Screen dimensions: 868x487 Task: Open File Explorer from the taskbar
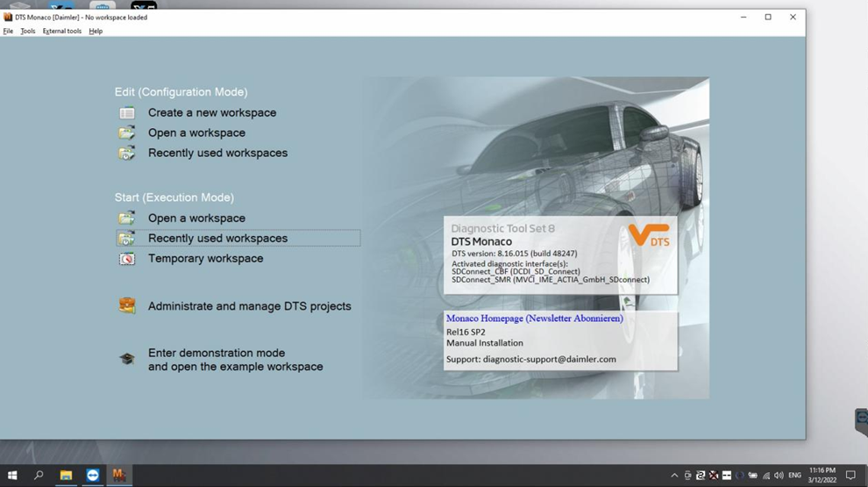pos(66,476)
